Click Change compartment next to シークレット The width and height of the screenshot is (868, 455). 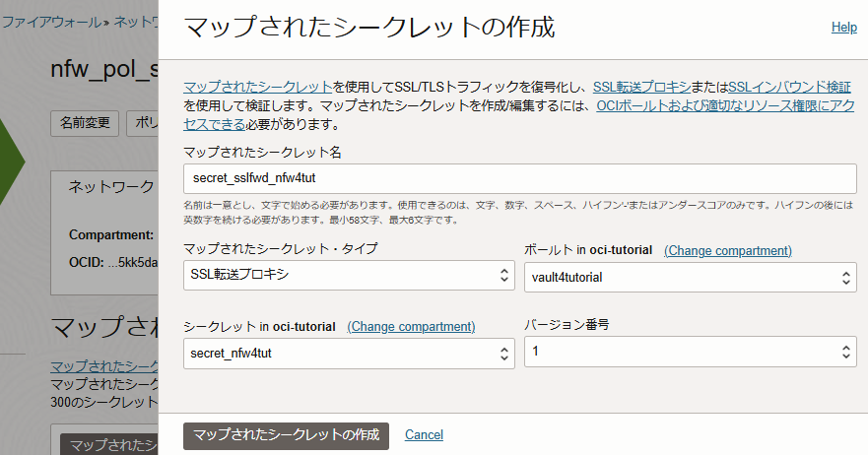pyautogui.click(x=411, y=326)
